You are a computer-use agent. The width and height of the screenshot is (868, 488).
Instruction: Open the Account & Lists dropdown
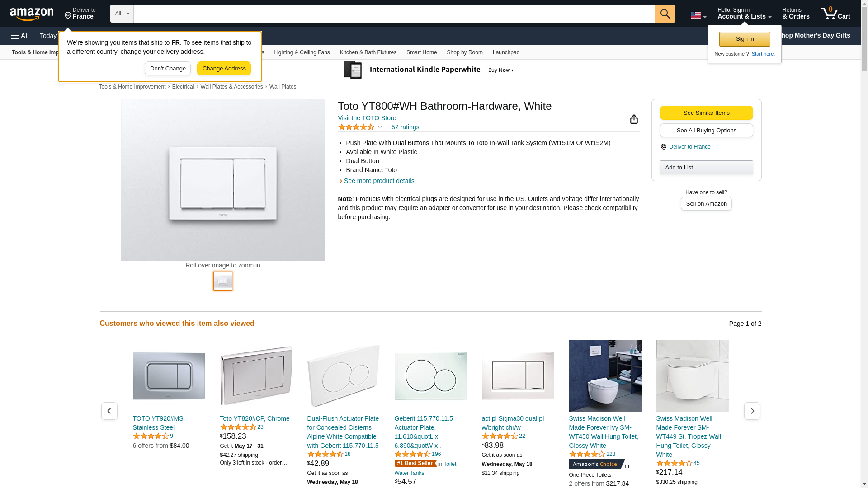744,14
